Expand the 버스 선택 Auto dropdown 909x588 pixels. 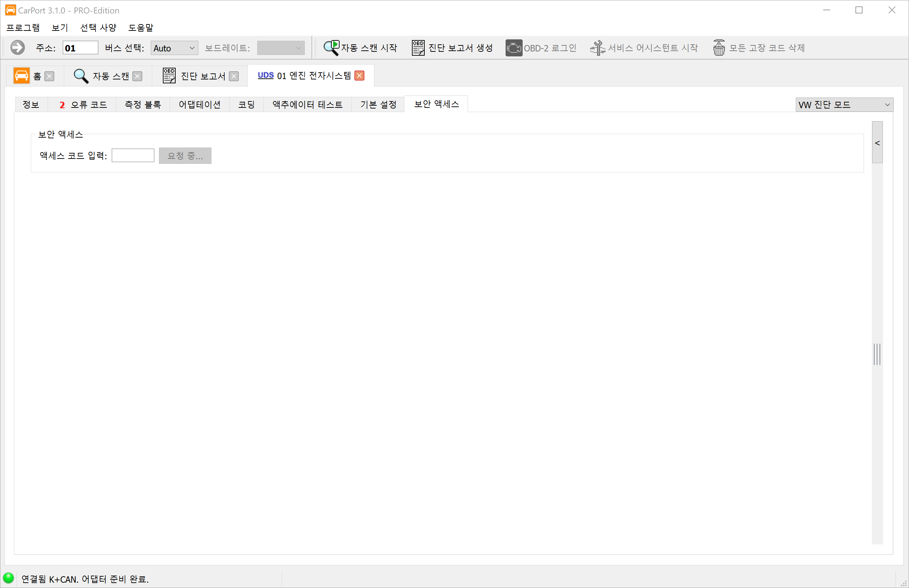(174, 48)
